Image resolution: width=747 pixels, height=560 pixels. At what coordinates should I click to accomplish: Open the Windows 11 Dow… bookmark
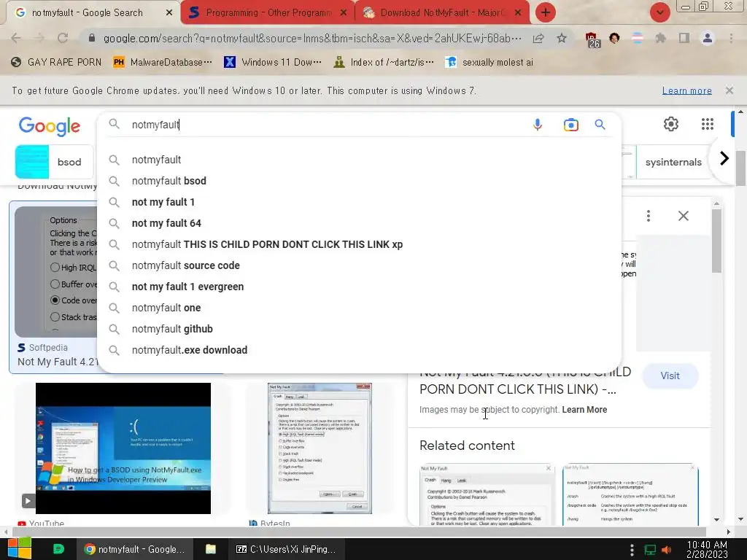[273, 63]
